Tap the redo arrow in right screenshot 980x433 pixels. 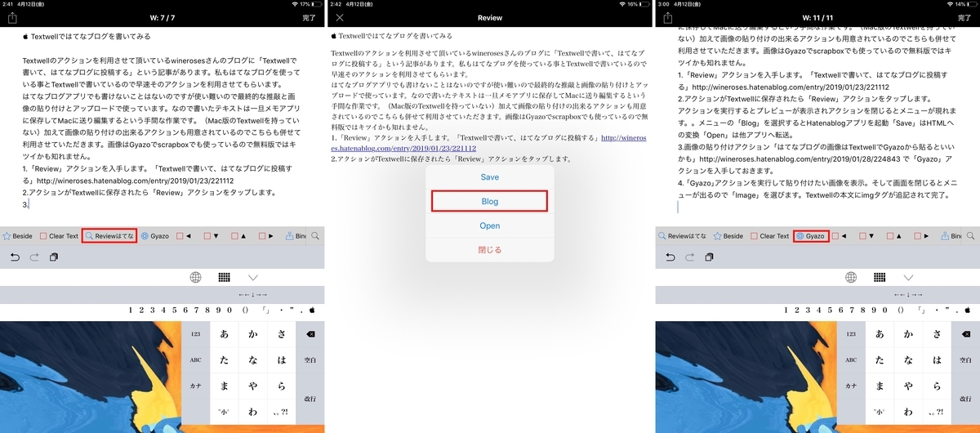pos(689,257)
